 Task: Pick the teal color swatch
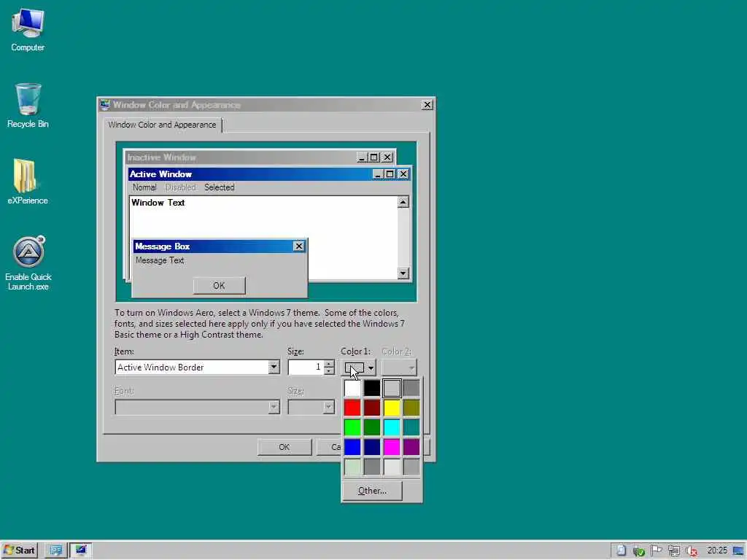tap(411, 427)
